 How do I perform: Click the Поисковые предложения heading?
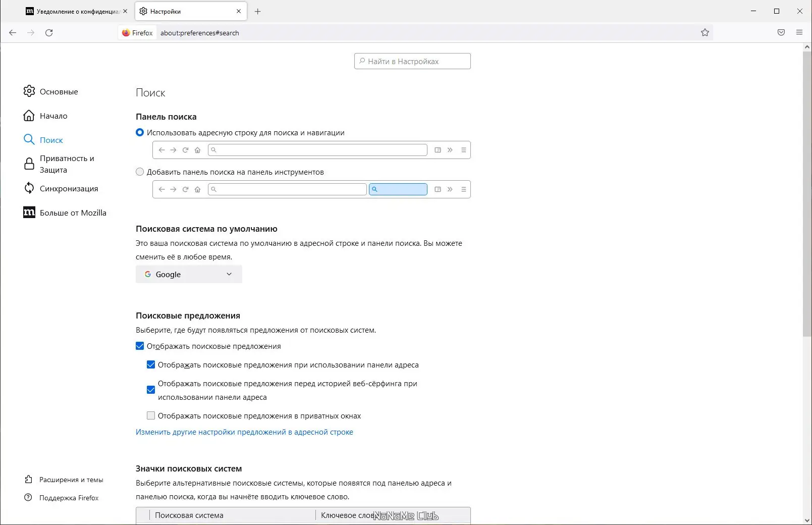(x=188, y=316)
